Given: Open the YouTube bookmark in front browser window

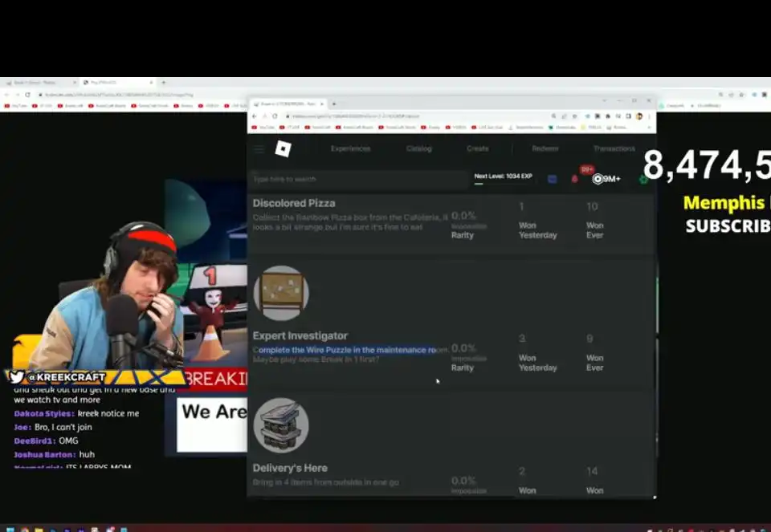Looking at the screenshot, I should (x=263, y=128).
